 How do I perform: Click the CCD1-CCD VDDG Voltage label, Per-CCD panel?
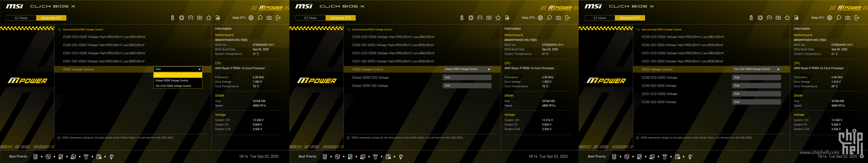click(659, 94)
